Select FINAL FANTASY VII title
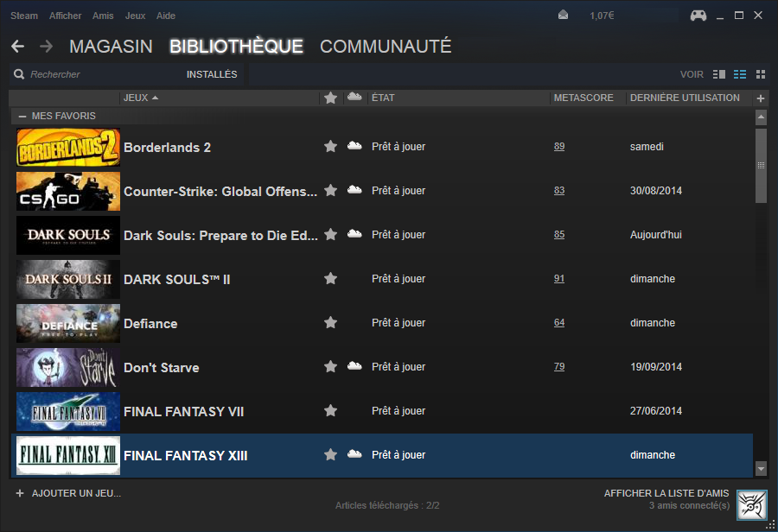 [x=183, y=411]
